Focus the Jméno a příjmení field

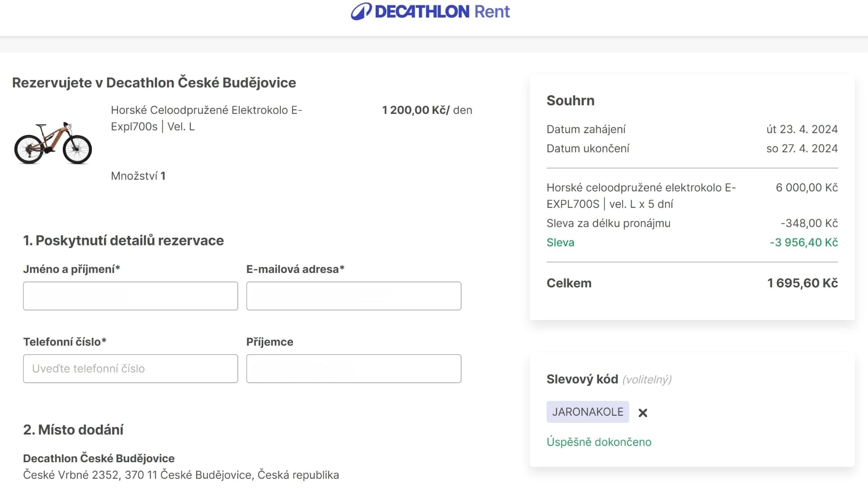[x=130, y=296]
